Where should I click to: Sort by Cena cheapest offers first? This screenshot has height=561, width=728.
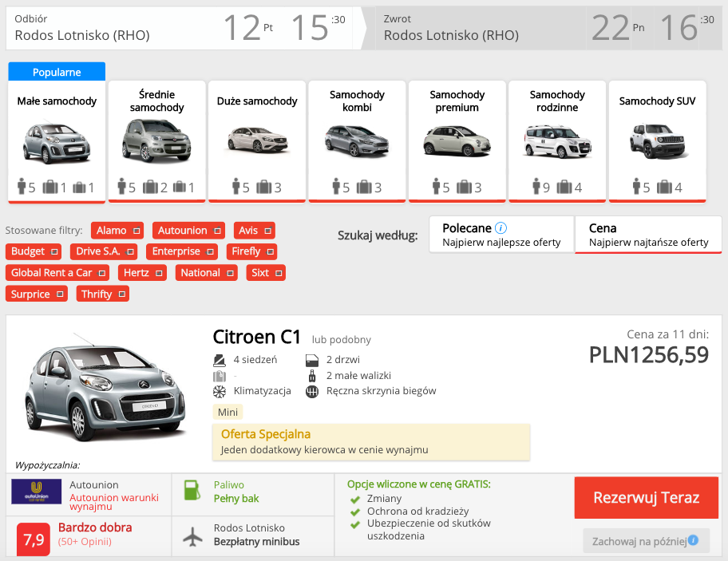(x=648, y=235)
